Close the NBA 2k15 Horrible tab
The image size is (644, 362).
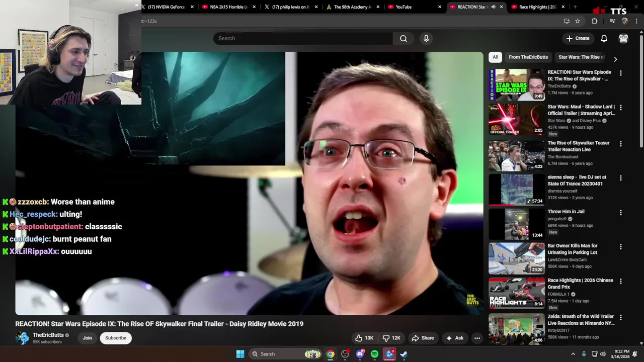coord(254,7)
